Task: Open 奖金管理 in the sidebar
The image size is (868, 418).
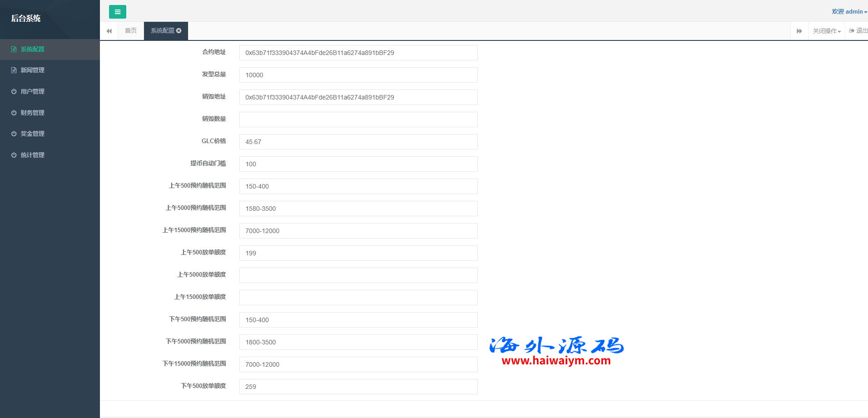Action: pyautogui.click(x=32, y=134)
